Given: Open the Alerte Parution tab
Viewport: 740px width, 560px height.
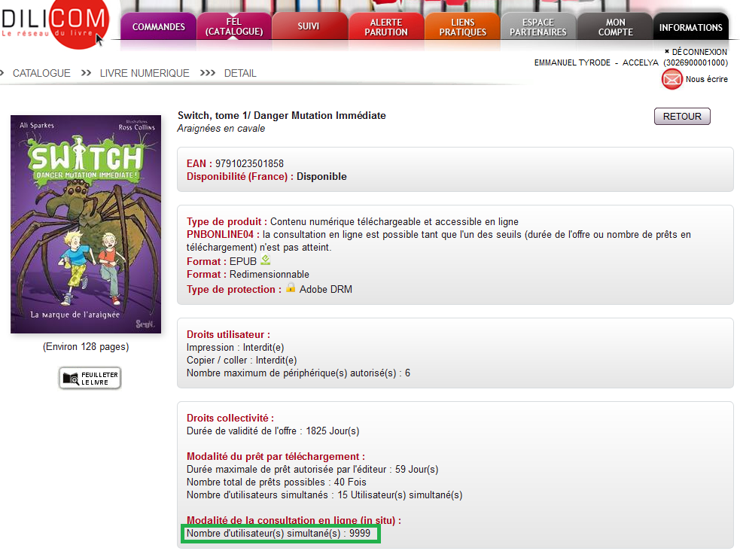Looking at the screenshot, I should point(386,27).
